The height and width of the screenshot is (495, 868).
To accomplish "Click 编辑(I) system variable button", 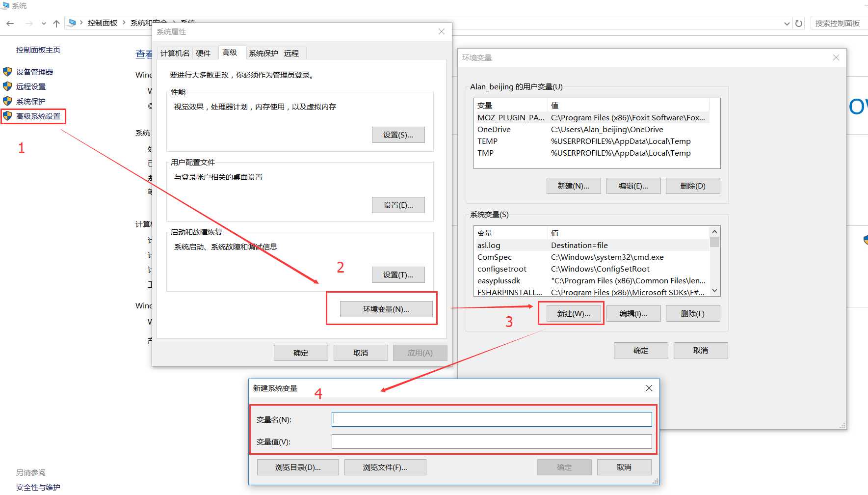I will 633,313.
